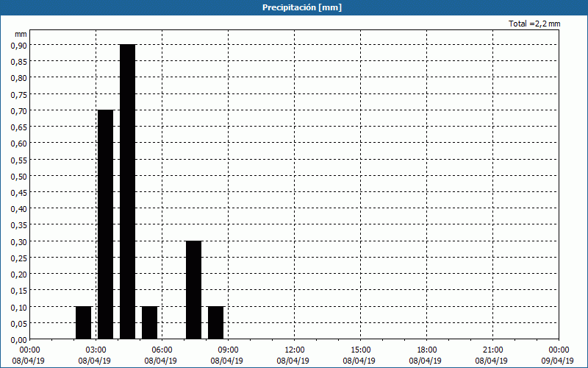
Task: Click the 03:00 time axis label
Action: coord(96,350)
